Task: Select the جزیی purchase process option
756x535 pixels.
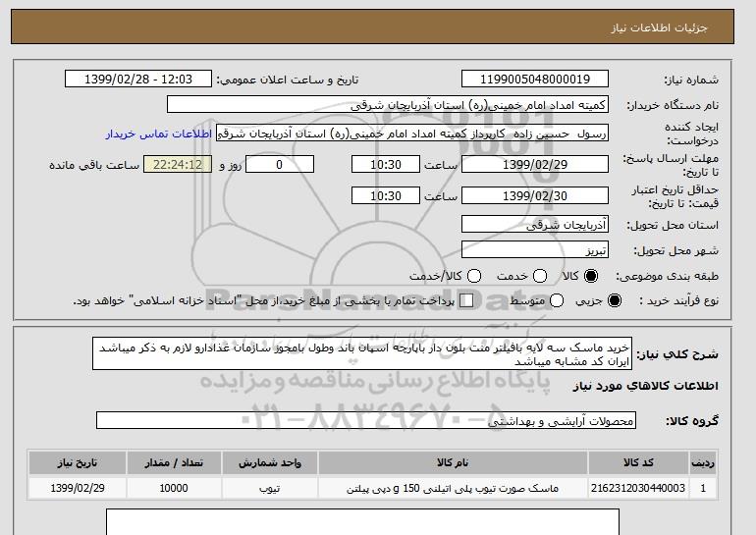Action: click(615, 300)
